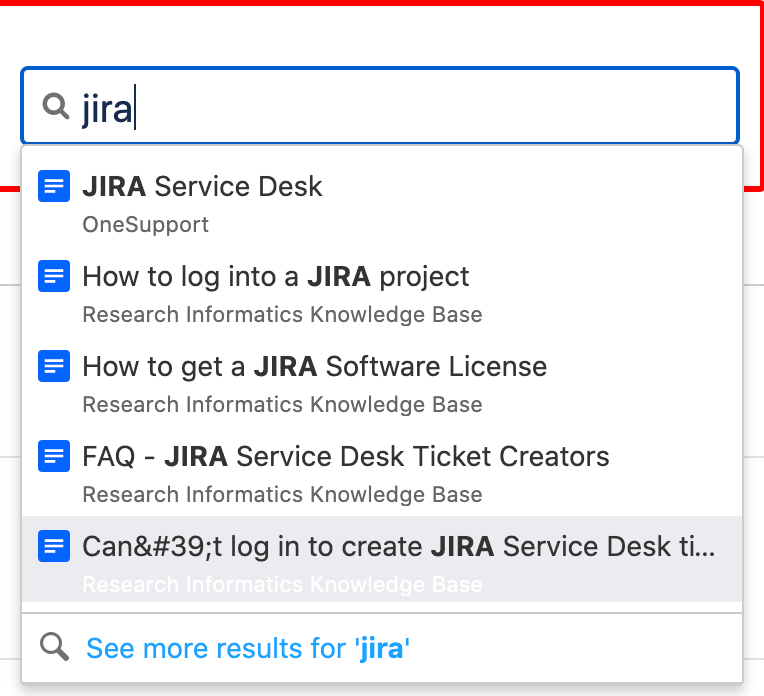The height and width of the screenshot is (696, 764).
Task: Click Knowledge Base label in highlighted row
Action: (282, 584)
